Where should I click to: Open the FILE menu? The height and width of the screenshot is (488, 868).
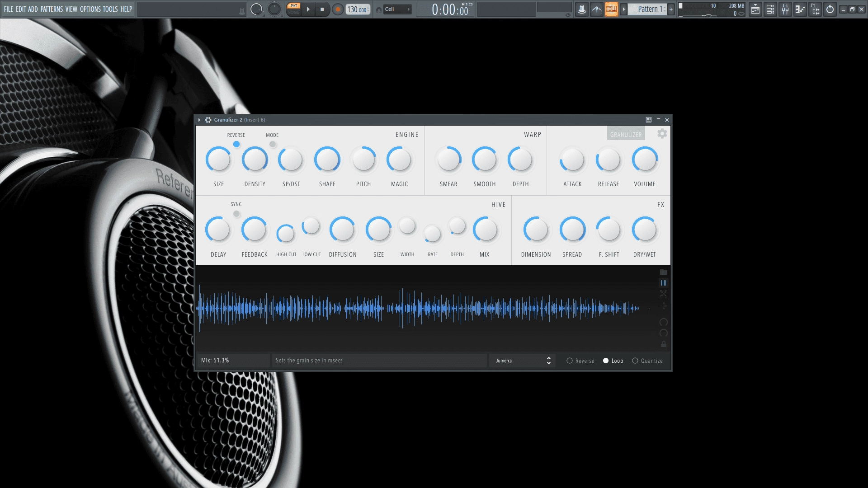(9, 9)
